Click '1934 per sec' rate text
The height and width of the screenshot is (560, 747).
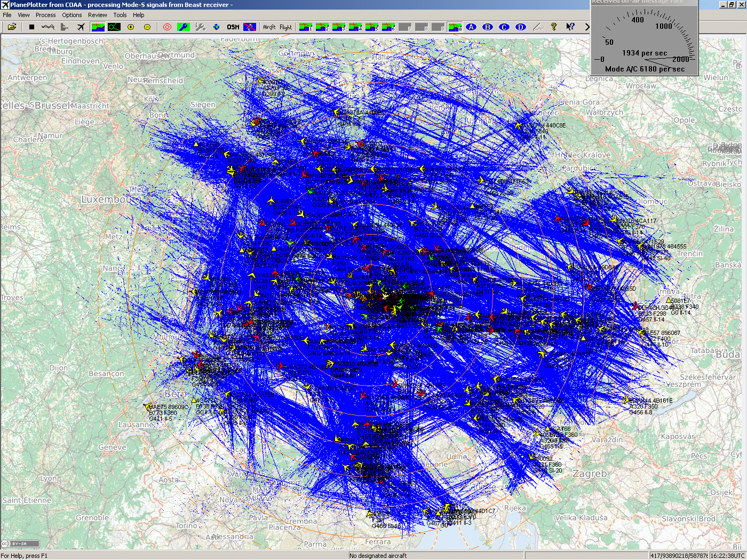[645, 53]
